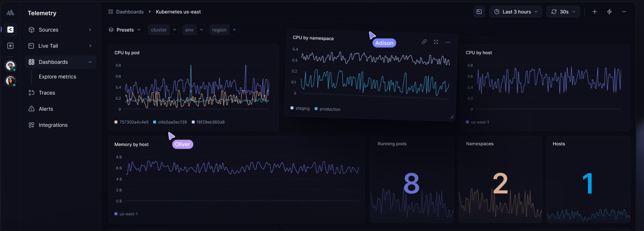Expand CPU by namespace panel fullscreen
The width and height of the screenshot is (644, 231).
pos(436,42)
